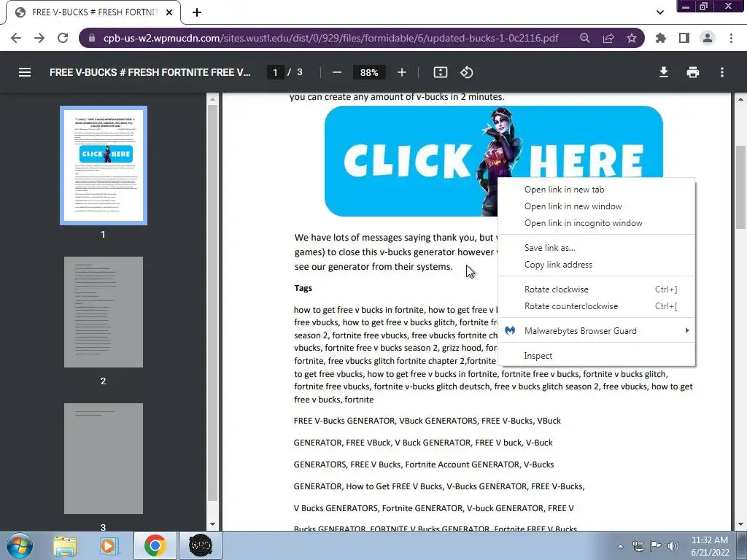Click the taskbar clock 11:32 AM

point(710,546)
